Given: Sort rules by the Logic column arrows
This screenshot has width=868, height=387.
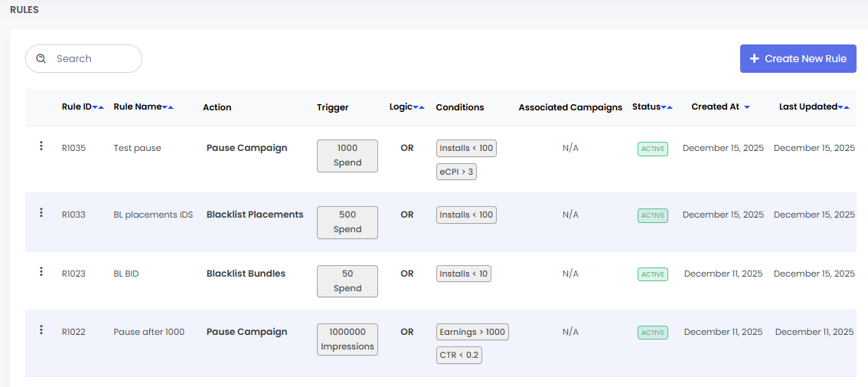Looking at the screenshot, I should [419, 107].
